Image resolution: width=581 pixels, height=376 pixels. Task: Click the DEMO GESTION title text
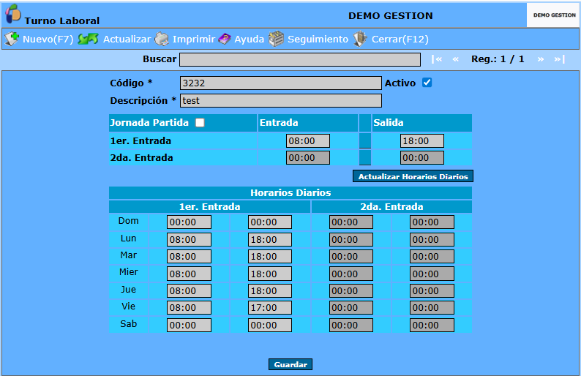(x=391, y=16)
